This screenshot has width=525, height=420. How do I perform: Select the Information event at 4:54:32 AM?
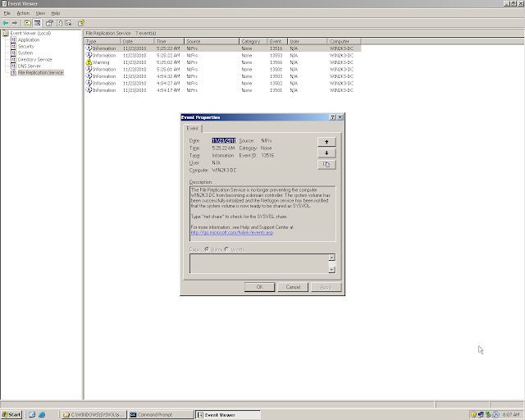[222, 76]
